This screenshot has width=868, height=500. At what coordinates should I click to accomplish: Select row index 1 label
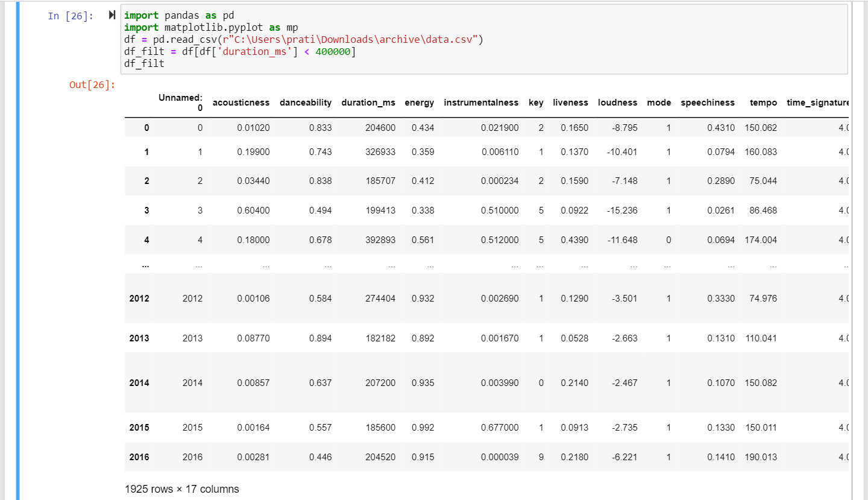[x=146, y=152]
